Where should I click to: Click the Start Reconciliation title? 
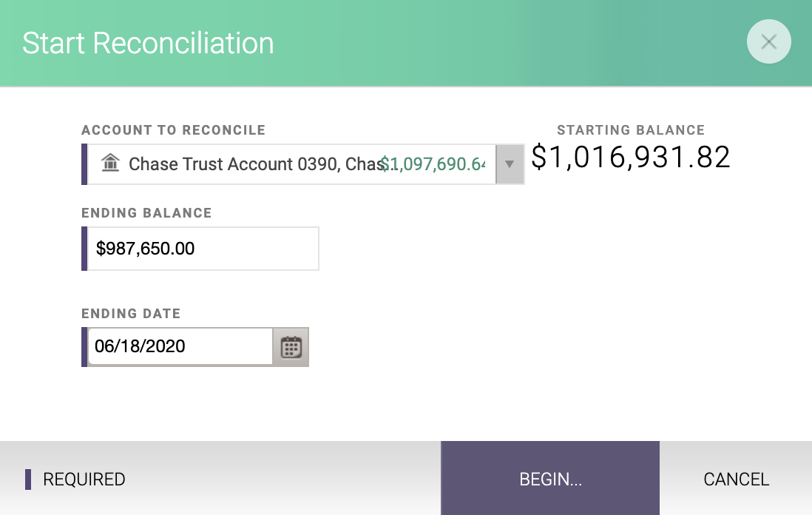[x=148, y=43]
